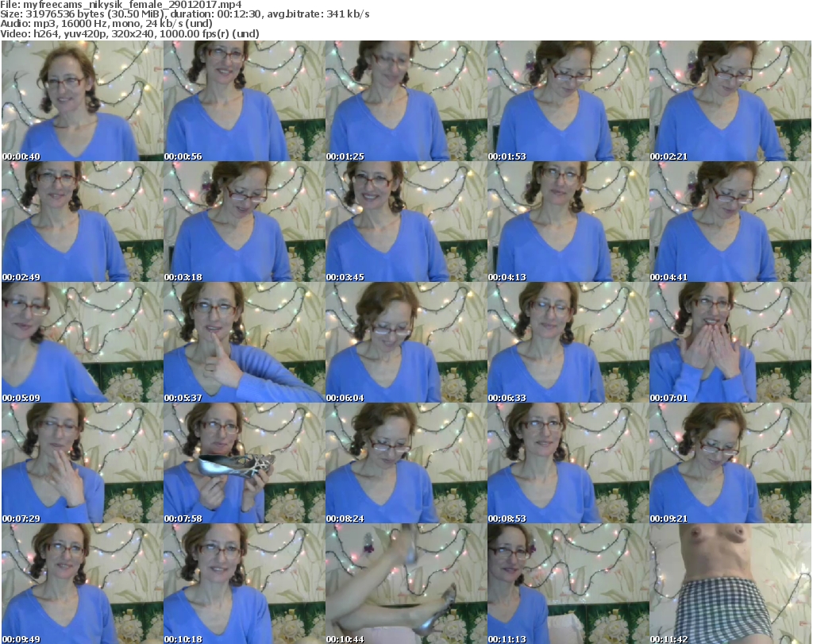Pick the thumbnail stamped 00:02:21

(x=730, y=101)
